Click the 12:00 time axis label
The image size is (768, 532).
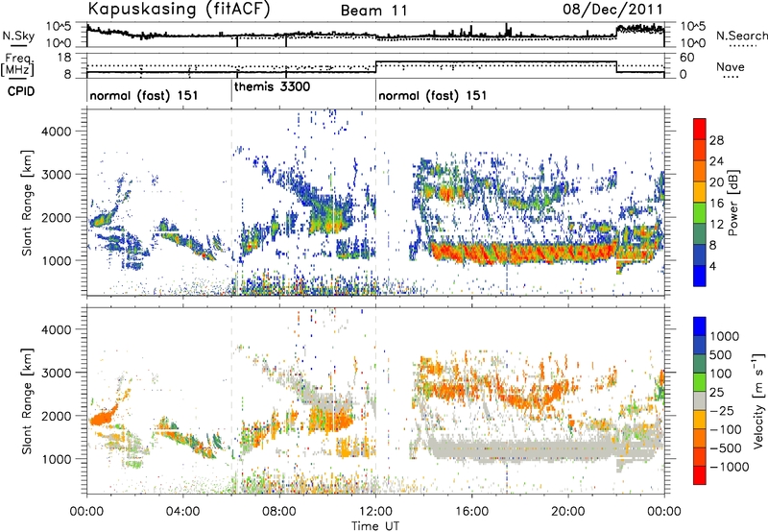pos(375,512)
